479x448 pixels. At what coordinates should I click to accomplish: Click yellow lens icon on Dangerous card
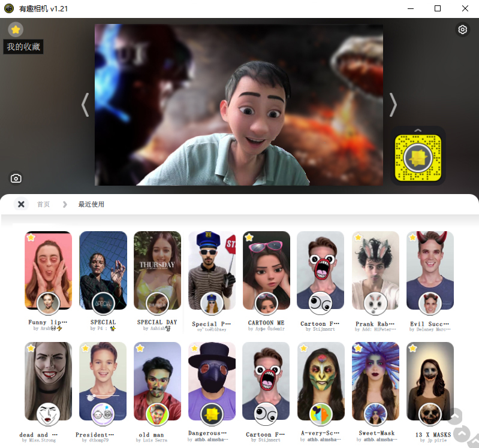[x=212, y=414]
